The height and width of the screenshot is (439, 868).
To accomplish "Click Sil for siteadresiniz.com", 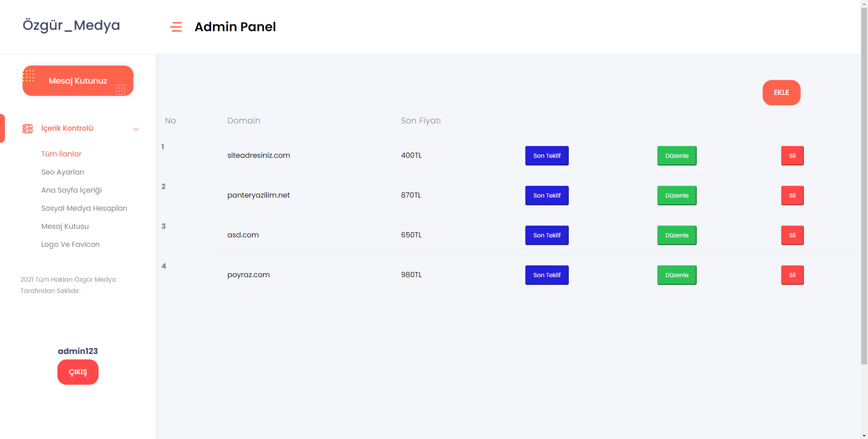I will click(792, 156).
